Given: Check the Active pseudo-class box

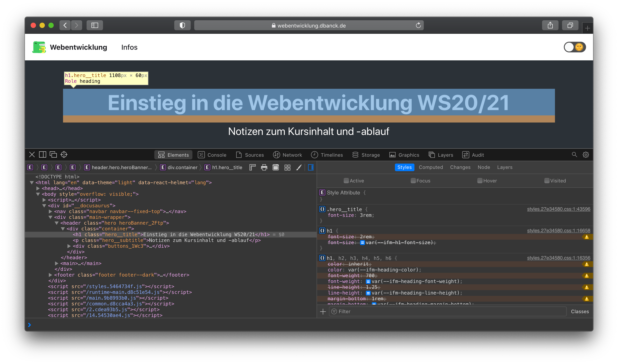Looking at the screenshot, I should [x=346, y=181].
